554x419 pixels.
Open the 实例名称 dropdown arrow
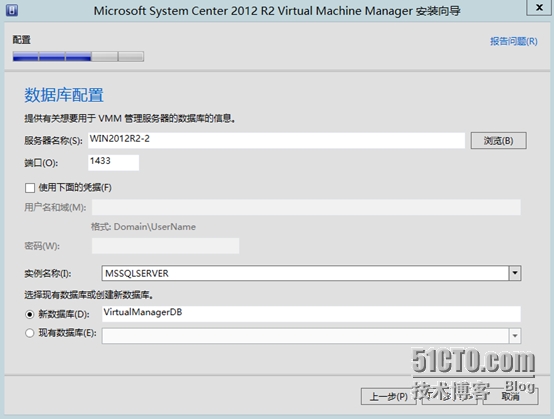[515, 273]
